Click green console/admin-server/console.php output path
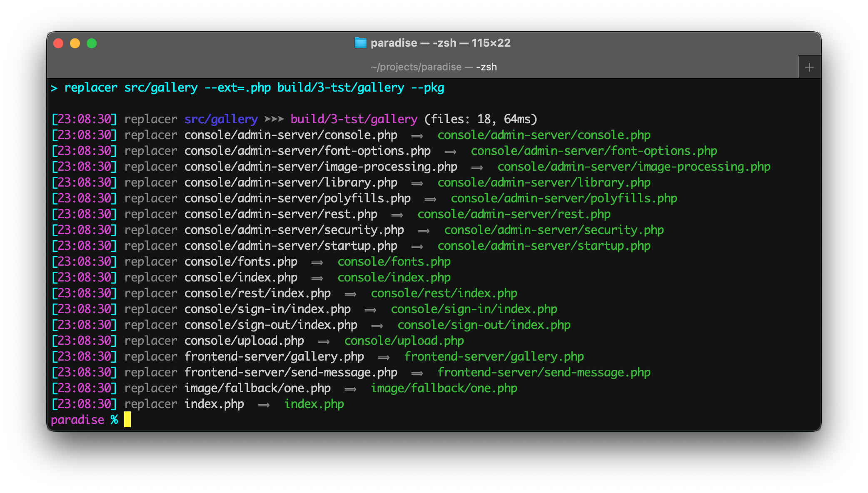The height and width of the screenshot is (493, 868). (x=544, y=135)
